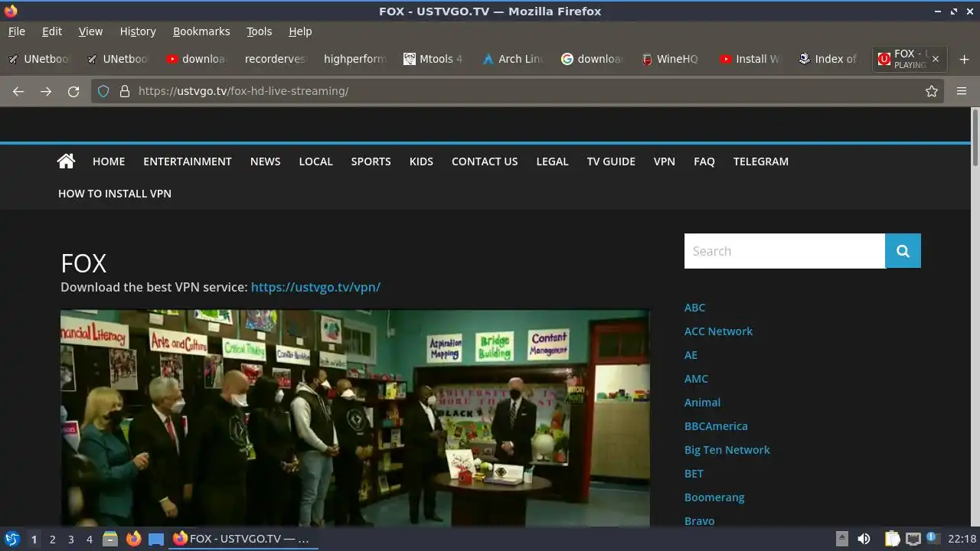Bookmark this page with star icon
The image size is (980, 551).
point(932,91)
